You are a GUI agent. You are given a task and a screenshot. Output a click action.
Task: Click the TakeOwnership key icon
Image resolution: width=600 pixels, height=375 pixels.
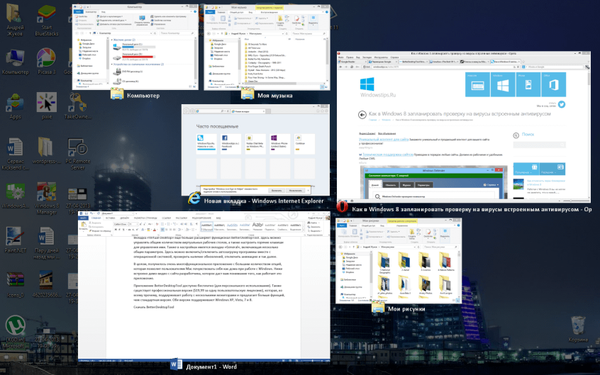click(x=77, y=106)
